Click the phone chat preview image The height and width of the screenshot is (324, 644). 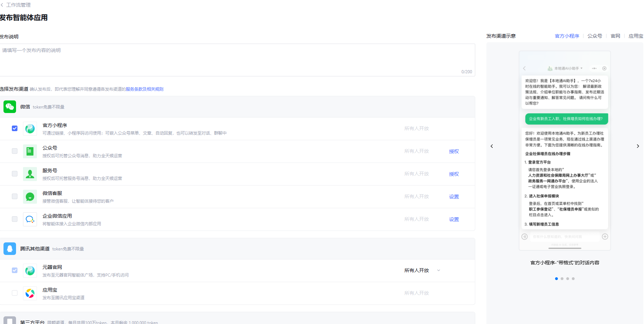(565, 151)
